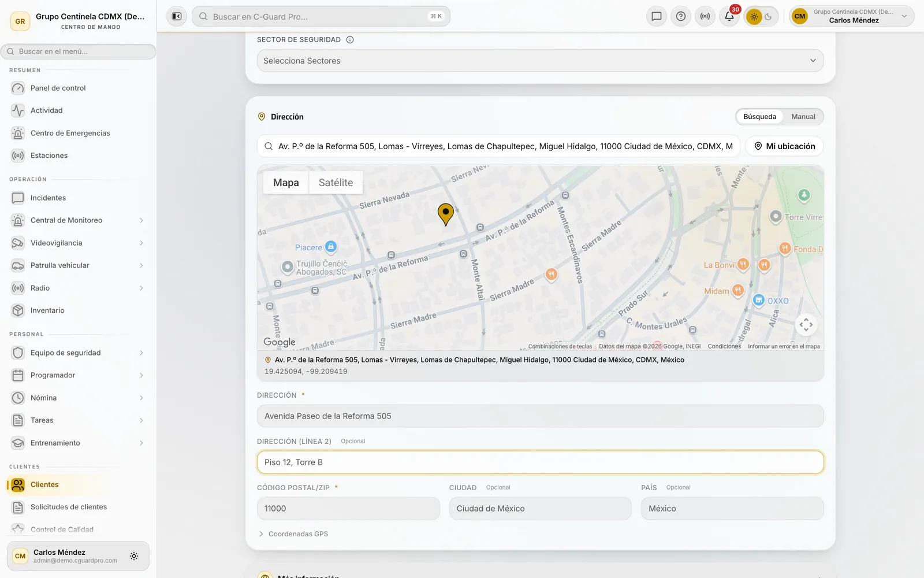This screenshot has width=924, height=578.
Task: Expand Coordenadas GPS section
Action: pyautogui.click(x=293, y=534)
